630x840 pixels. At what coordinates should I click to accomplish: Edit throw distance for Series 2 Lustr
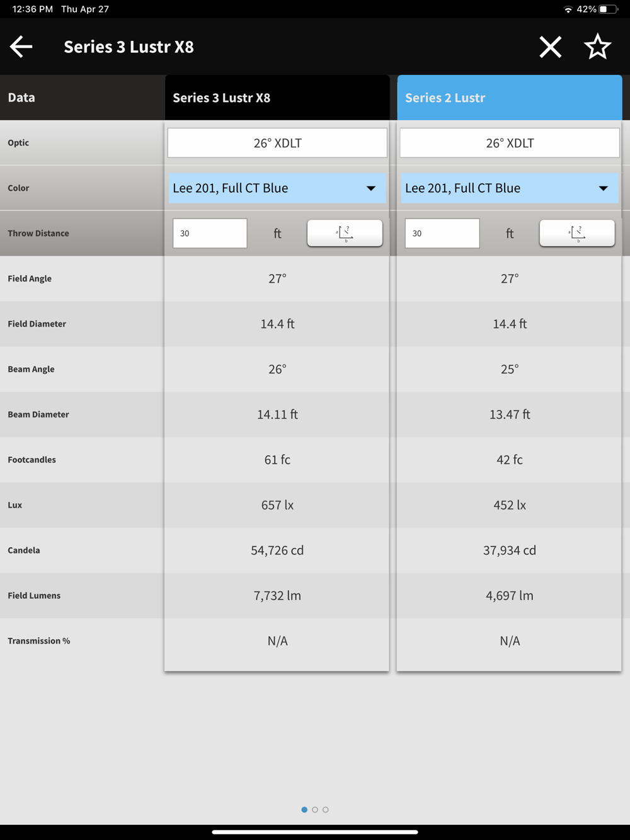coord(442,233)
